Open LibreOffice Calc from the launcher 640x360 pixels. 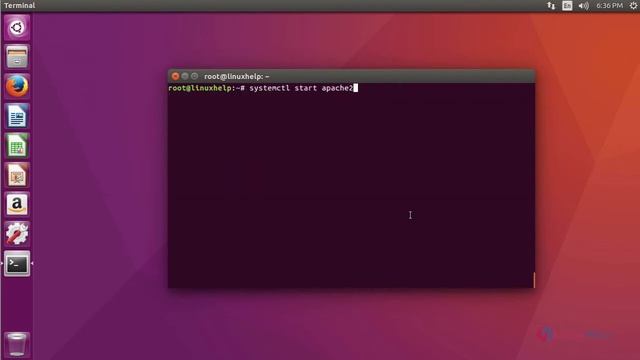tap(17, 146)
